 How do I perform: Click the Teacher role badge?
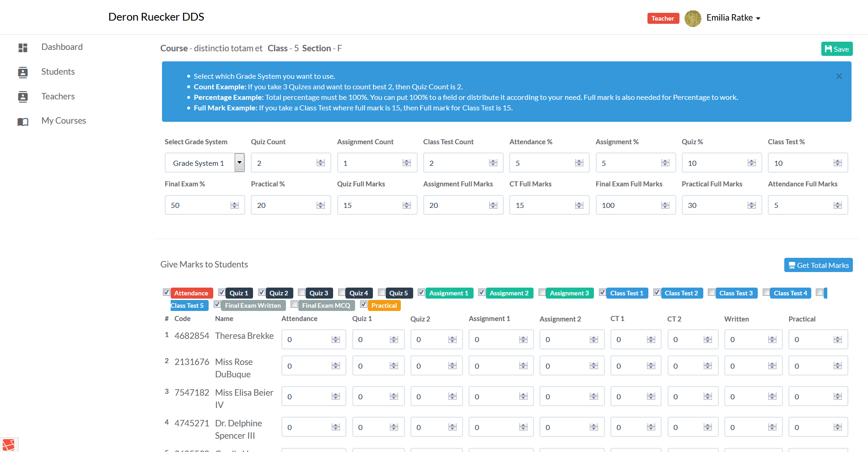click(663, 18)
